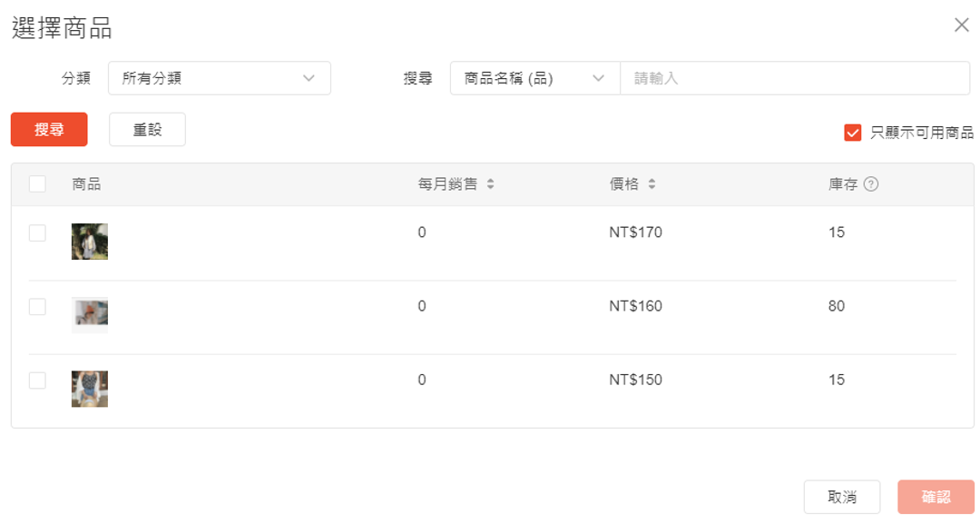Click the 庫存 help question mark icon
The width and height of the screenshot is (980, 524).
871,184
